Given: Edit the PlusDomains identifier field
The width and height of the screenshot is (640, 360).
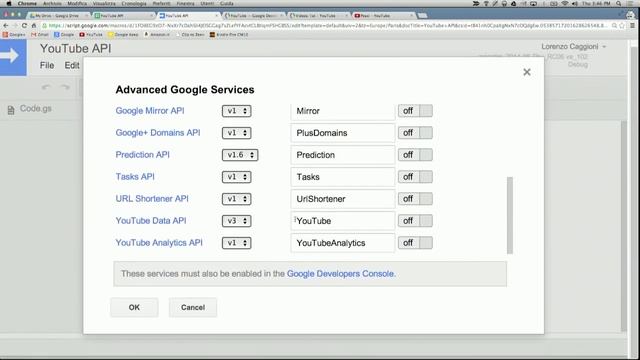Looking at the screenshot, I should (x=342, y=133).
